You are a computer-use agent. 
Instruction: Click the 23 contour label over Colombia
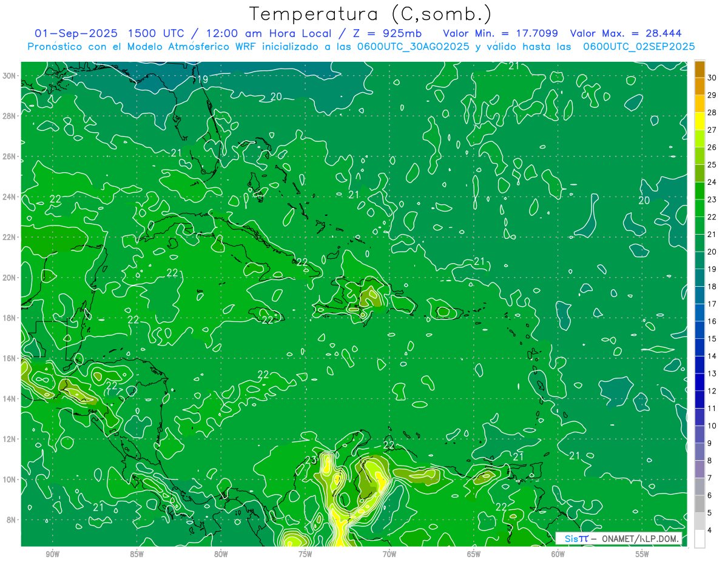click(x=309, y=460)
